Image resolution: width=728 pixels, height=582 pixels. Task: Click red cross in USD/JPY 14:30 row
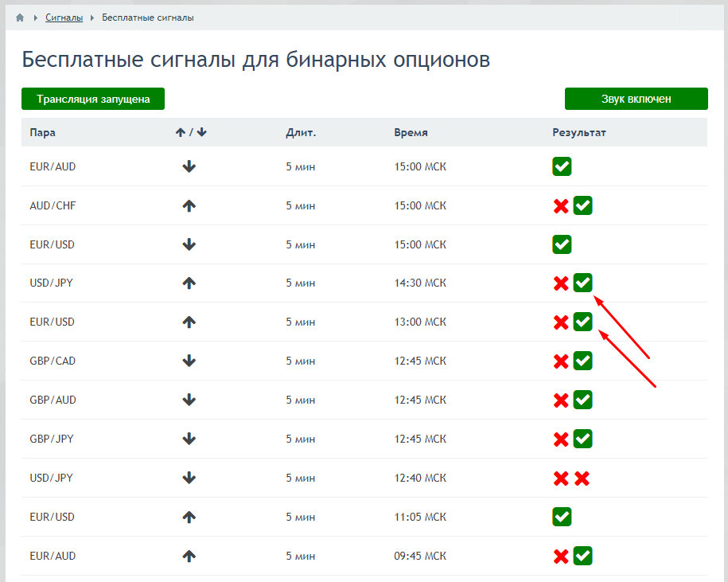(x=561, y=283)
